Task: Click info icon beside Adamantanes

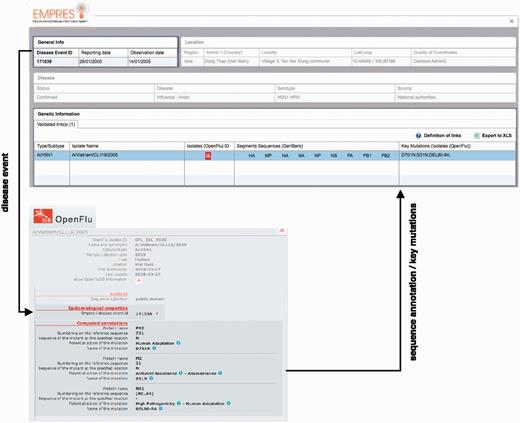Action: click(x=220, y=373)
